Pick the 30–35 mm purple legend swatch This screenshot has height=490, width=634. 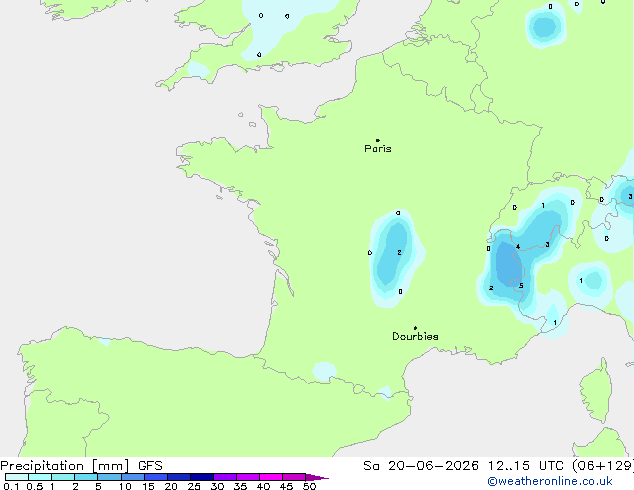225,477
